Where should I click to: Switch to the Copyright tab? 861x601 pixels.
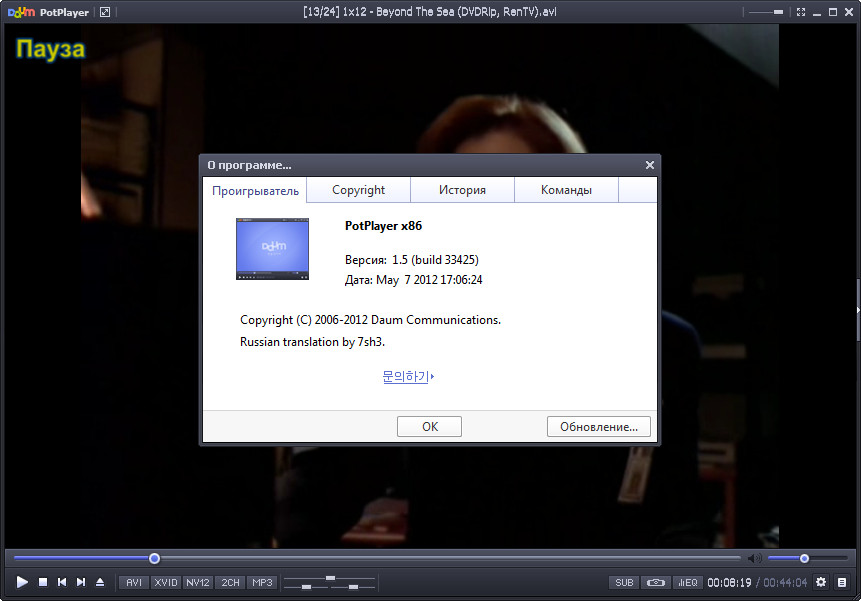pyautogui.click(x=358, y=190)
